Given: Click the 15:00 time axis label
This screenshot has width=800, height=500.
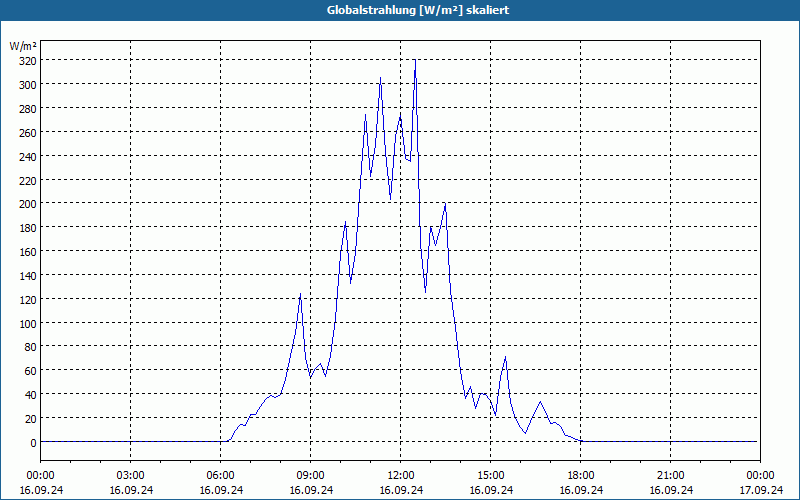Looking at the screenshot, I should (491, 476).
